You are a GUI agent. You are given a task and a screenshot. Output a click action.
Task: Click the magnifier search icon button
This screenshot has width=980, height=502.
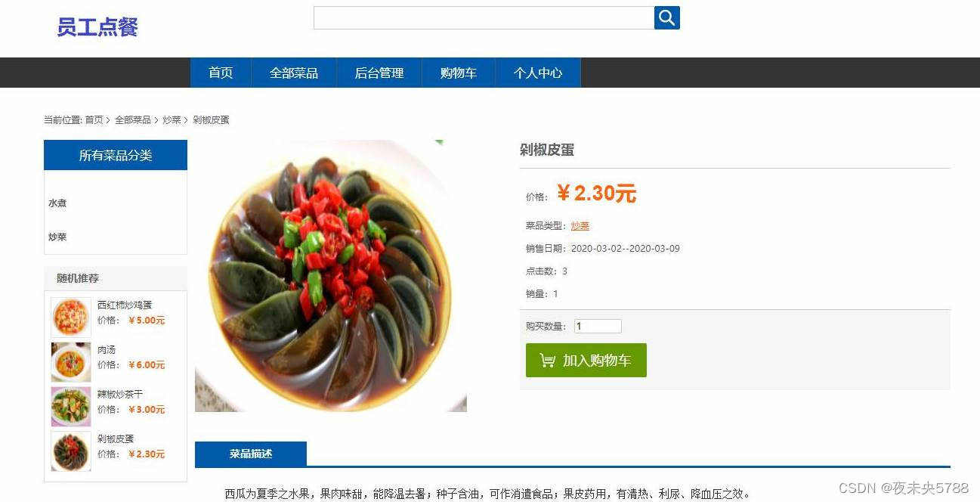click(x=666, y=17)
